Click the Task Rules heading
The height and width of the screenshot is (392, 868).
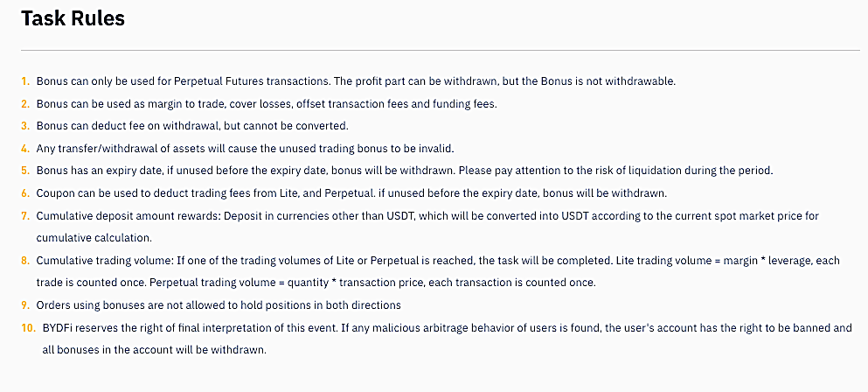73,19
